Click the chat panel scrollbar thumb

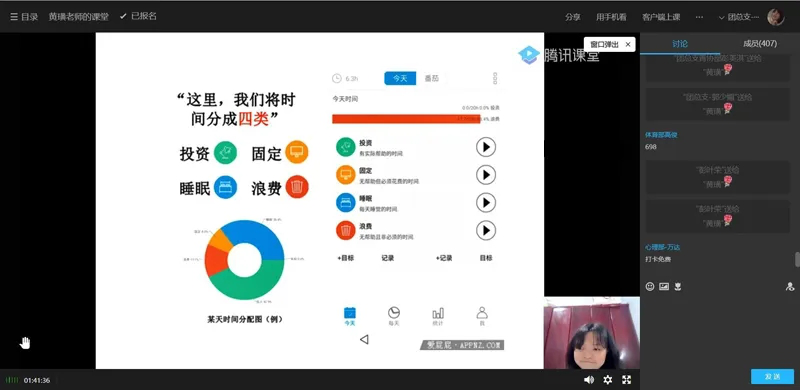(x=797, y=259)
